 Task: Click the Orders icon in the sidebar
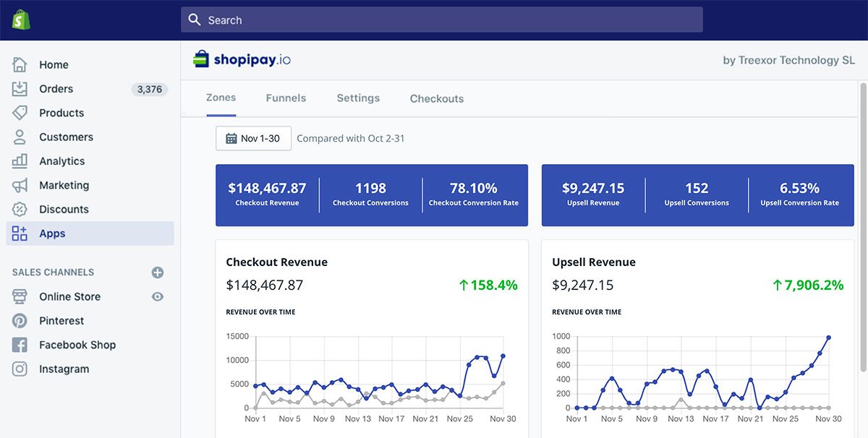(x=20, y=88)
